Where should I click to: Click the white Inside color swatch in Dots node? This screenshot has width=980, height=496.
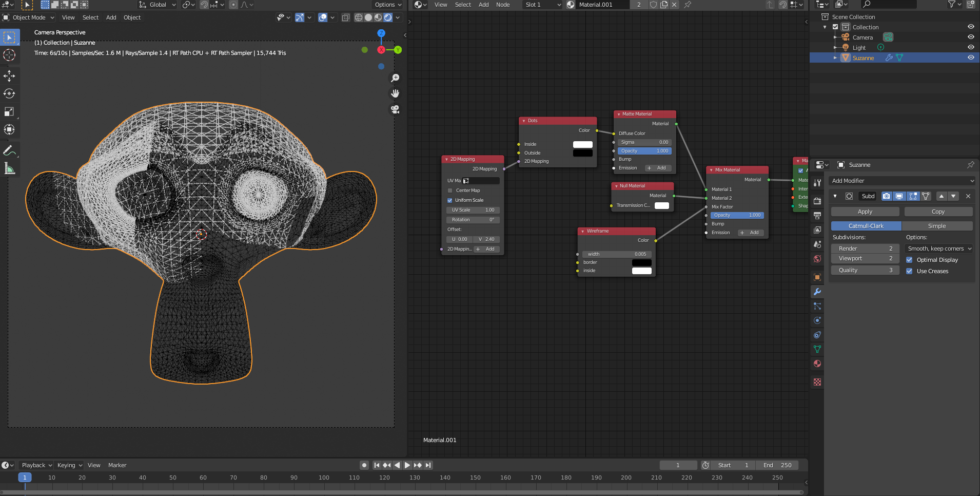(582, 144)
